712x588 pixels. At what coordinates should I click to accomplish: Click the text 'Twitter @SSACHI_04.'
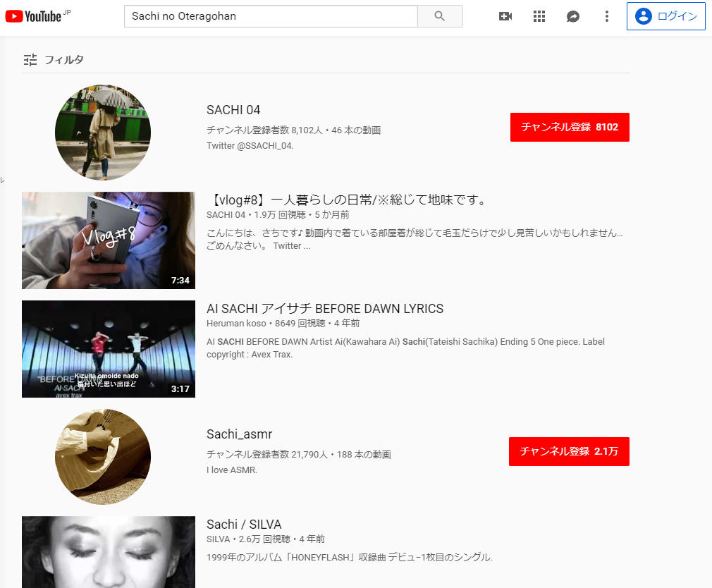pyautogui.click(x=250, y=146)
